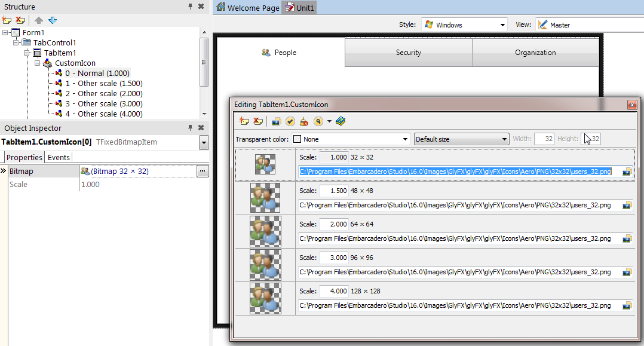The width and height of the screenshot is (644, 346).
Task: Pin the Structure panel
Action: (x=191, y=6)
